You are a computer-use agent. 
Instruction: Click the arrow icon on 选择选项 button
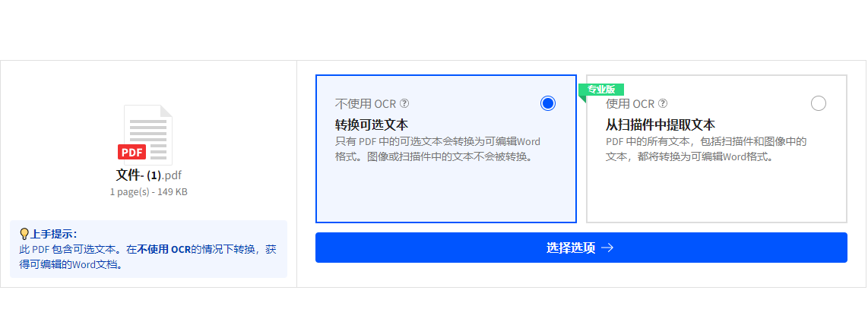[x=607, y=248]
